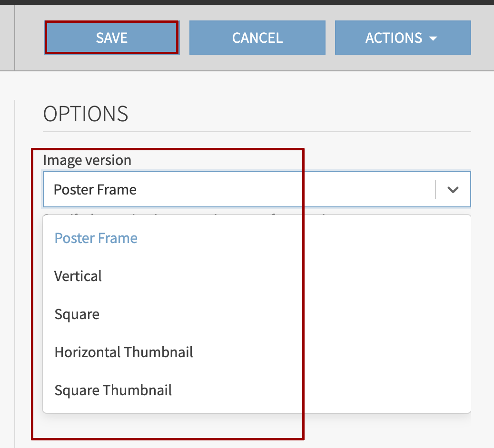Click the Image version field label

tap(87, 160)
